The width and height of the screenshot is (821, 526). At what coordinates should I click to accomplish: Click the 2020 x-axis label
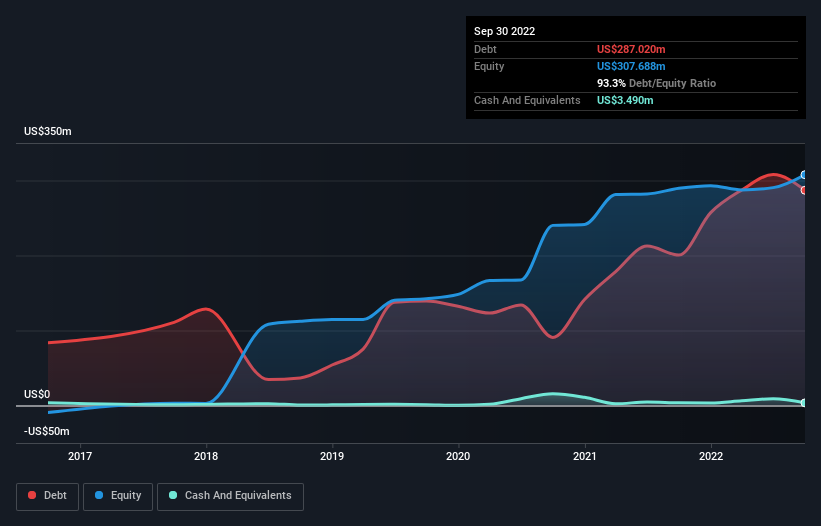(458, 456)
